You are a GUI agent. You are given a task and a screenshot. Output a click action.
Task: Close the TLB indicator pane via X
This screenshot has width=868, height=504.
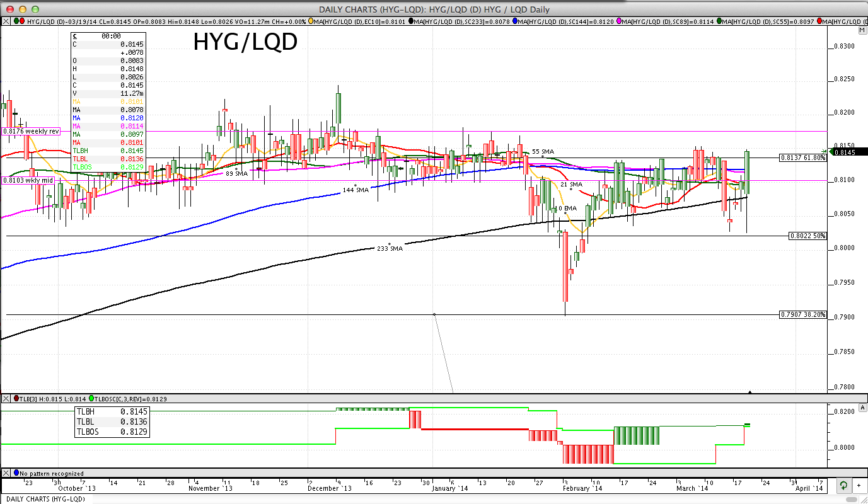pos(7,399)
